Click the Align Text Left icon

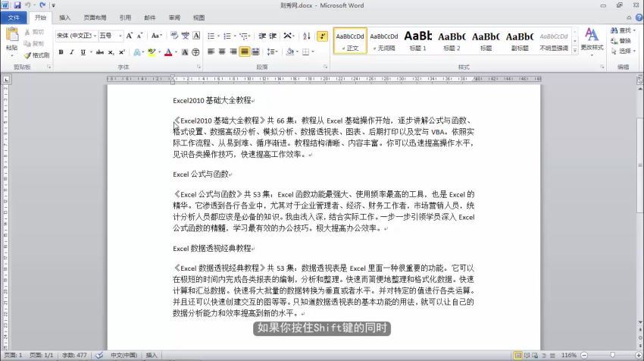tap(211, 52)
